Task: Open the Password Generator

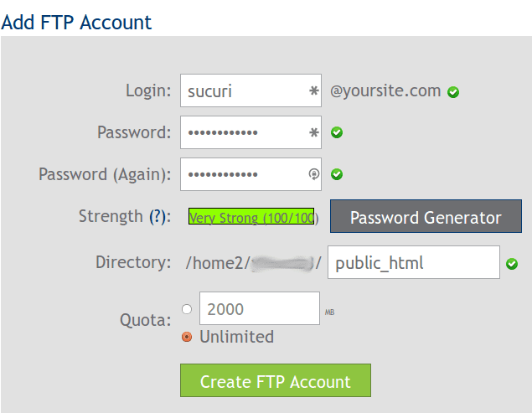Action: [x=426, y=216]
